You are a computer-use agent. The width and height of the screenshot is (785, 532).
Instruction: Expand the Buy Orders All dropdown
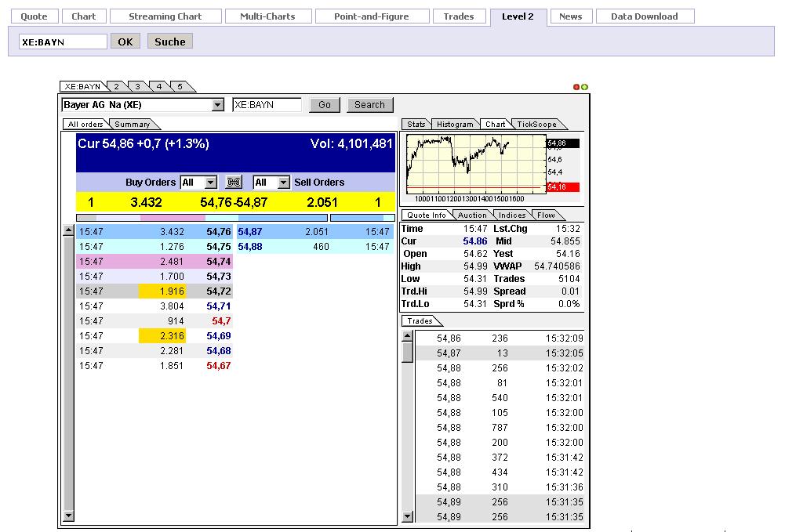(x=210, y=183)
